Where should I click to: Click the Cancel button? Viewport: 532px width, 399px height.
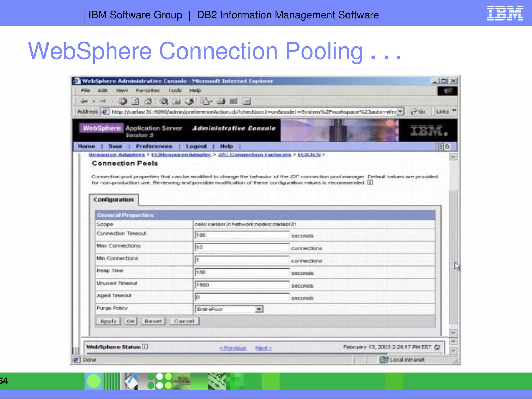[184, 321]
